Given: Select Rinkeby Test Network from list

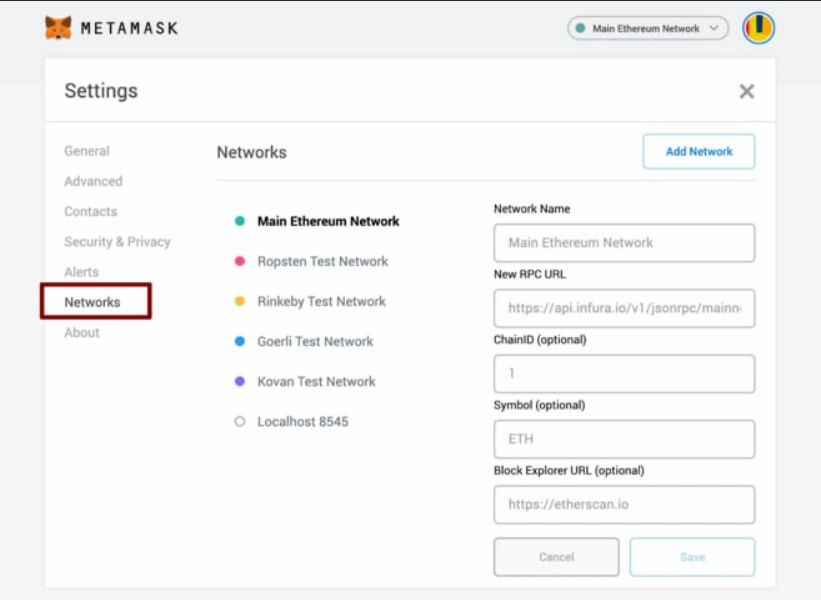Looking at the screenshot, I should click(321, 301).
